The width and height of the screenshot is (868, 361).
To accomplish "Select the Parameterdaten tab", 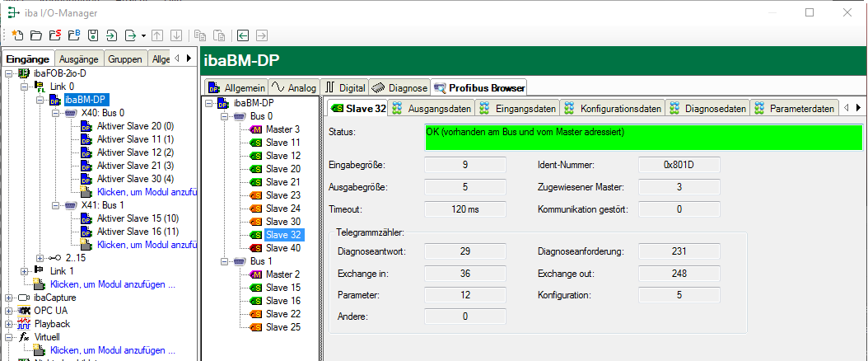I will tap(794, 109).
